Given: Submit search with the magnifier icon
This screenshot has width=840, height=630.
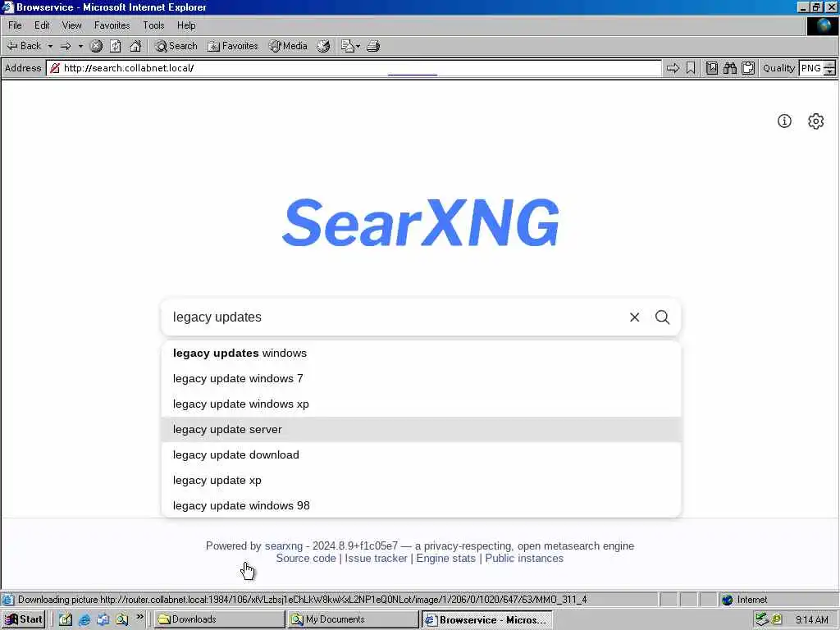Looking at the screenshot, I should click(x=663, y=317).
